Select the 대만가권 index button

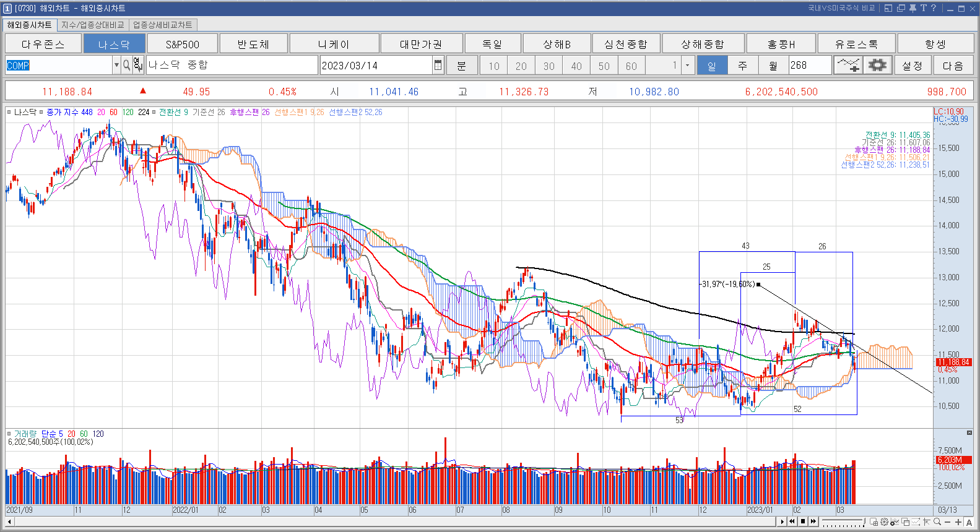point(421,44)
